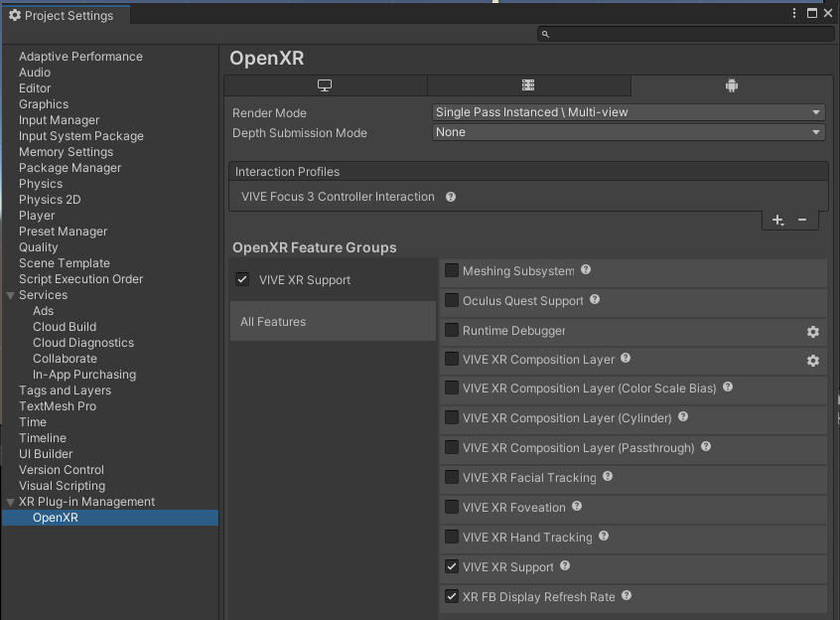840x620 pixels.
Task: Open help for Oculus Quest Support
Action: coord(595,299)
